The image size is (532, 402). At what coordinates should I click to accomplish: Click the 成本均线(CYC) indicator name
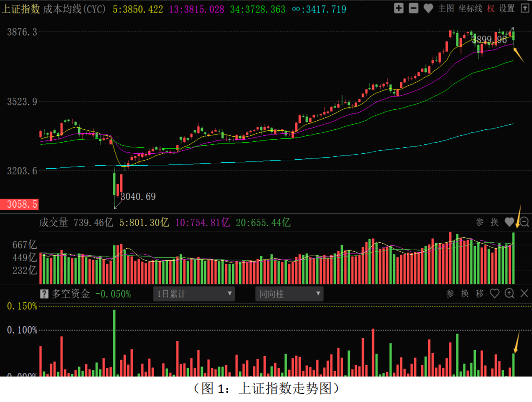(74, 9)
